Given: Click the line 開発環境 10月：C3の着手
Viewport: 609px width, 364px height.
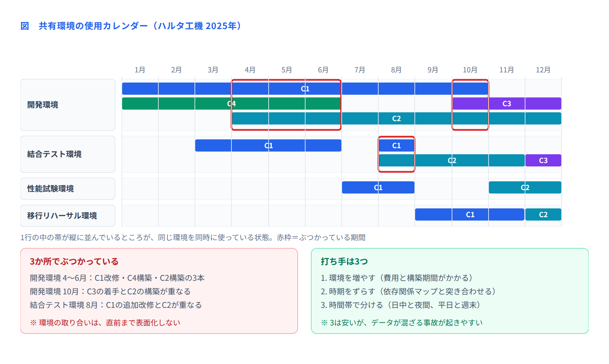Looking at the screenshot, I should 110,292.
